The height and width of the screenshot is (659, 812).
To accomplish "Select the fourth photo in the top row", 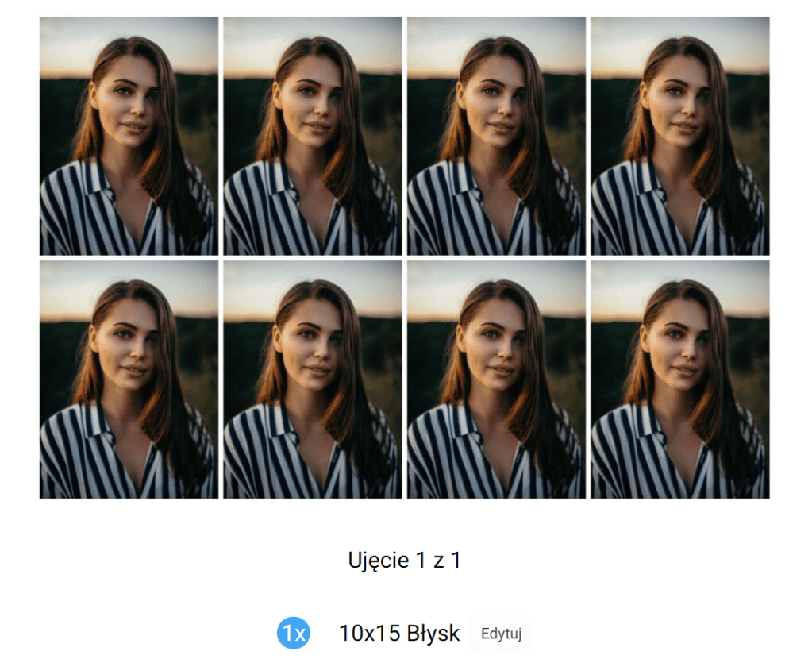I will pos(680,136).
